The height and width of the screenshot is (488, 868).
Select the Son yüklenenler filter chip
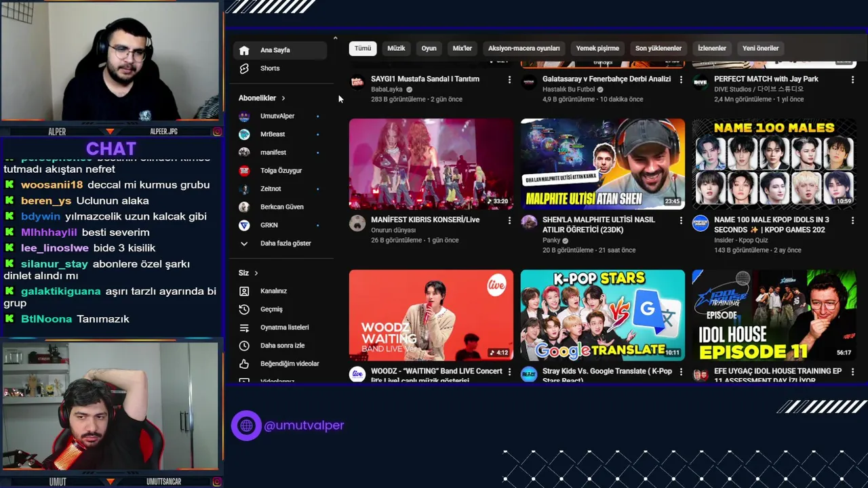tap(658, 48)
